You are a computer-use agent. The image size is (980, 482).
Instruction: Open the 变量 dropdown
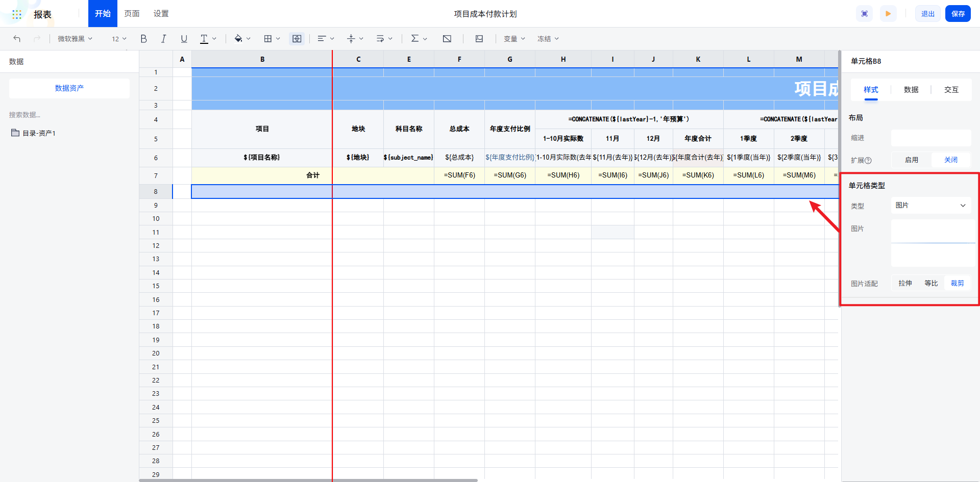tap(514, 39)
